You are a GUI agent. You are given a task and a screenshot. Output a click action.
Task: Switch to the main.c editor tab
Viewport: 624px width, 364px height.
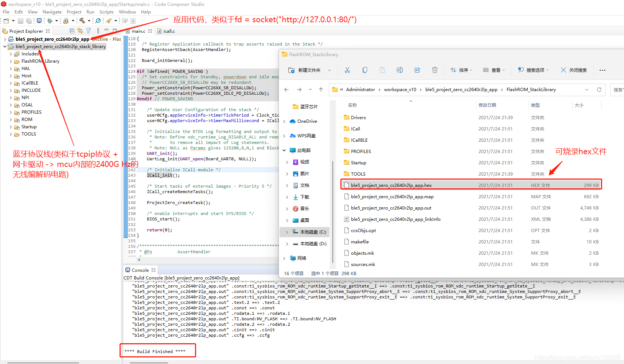[139, 31]
